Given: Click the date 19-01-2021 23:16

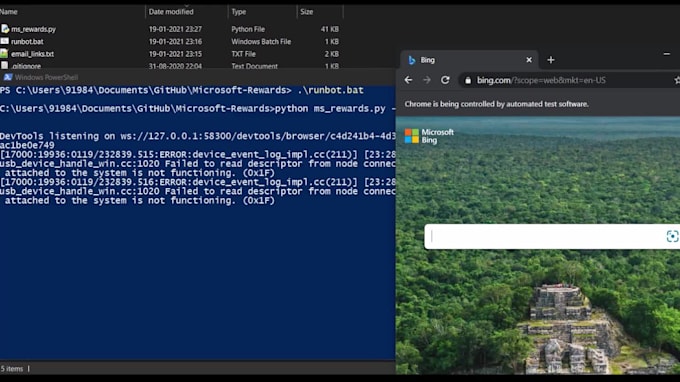Looking at the screenshot, I should click(175, 42).
